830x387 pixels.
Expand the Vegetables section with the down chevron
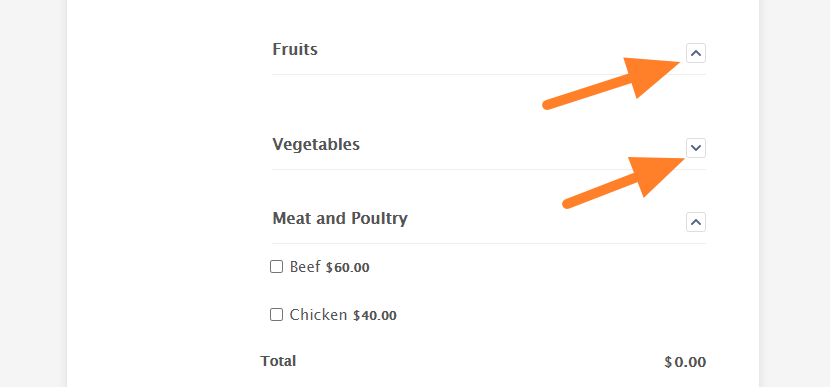tap(696, 148)
